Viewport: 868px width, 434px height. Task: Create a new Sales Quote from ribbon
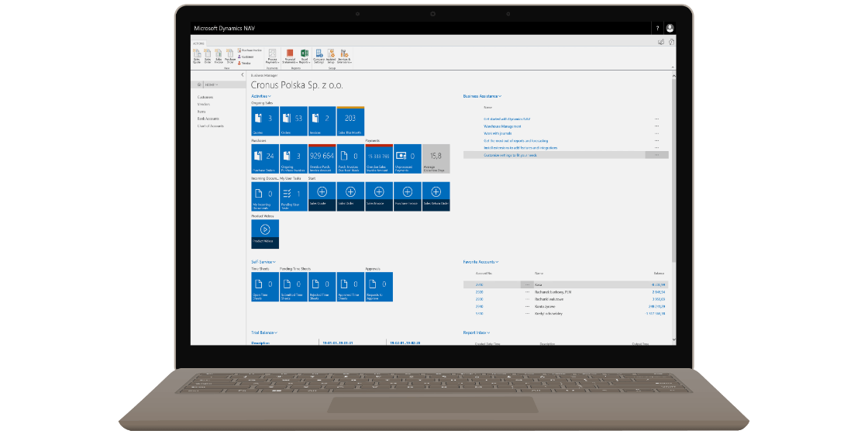click(x=197, y=57)
